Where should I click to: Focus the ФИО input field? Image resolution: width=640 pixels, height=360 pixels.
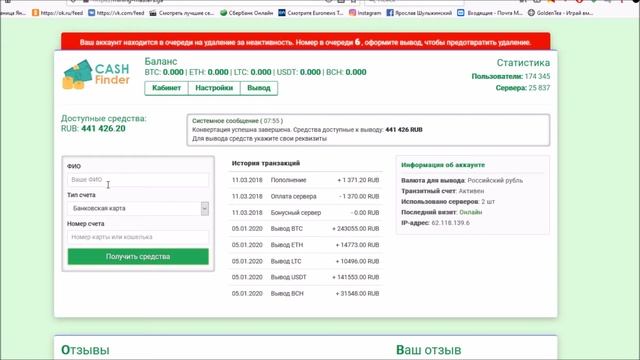[x=138, y=180]
